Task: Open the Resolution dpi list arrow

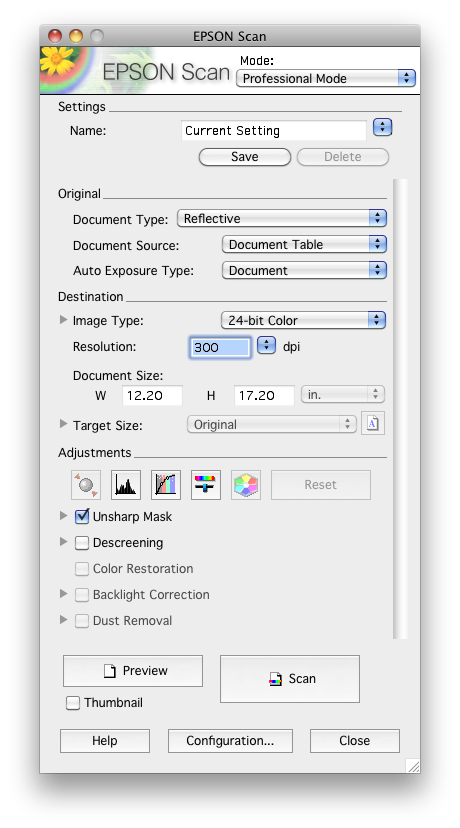Action: (x=266, y=346)
